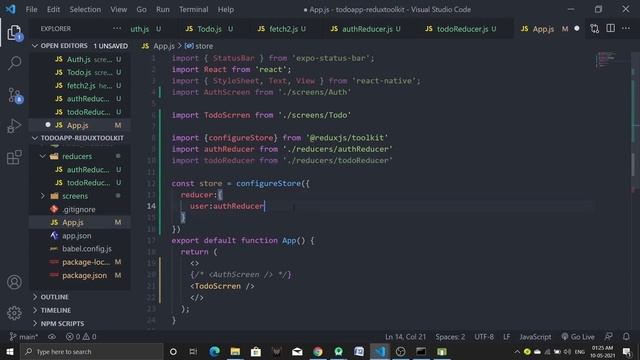
Task: Open the File menu
Action: pyautogui.click(x=31, y=9)
